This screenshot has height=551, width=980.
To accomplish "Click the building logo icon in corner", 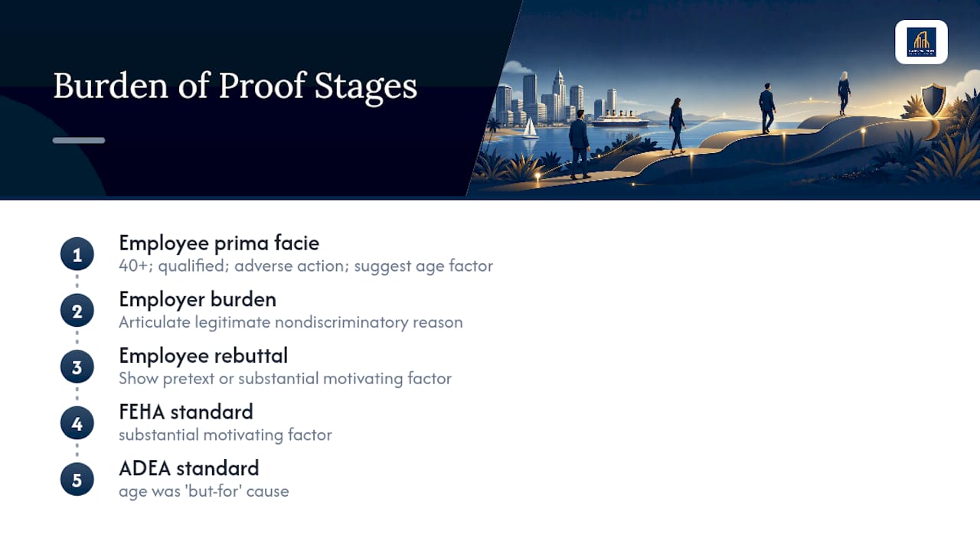I will tap(921, 42).
